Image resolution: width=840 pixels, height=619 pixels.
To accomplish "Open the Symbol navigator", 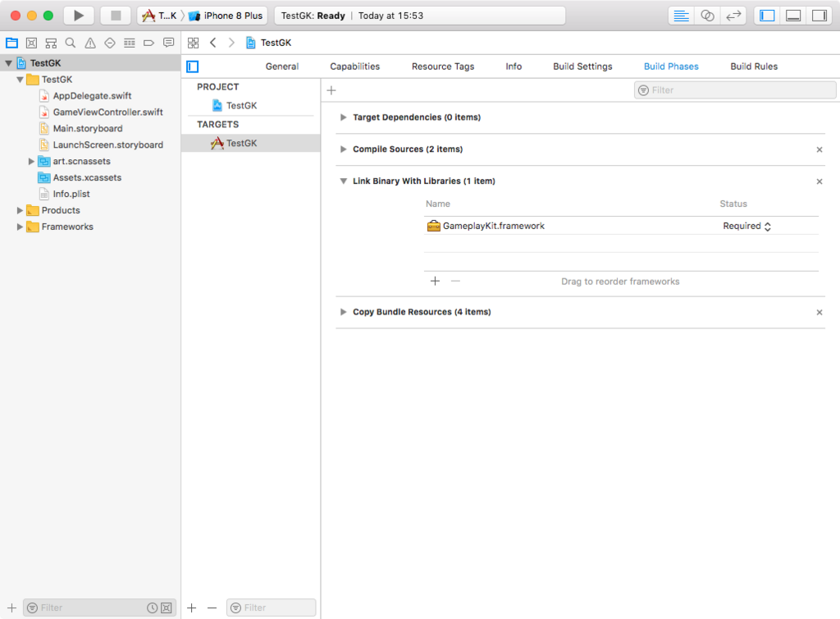I will click(x=51, y=43).
